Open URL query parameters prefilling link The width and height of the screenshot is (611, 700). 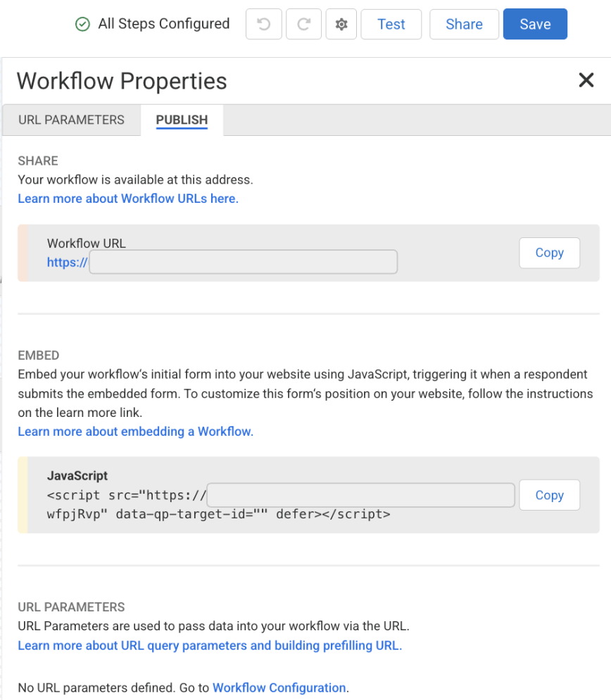coord(210,646)
